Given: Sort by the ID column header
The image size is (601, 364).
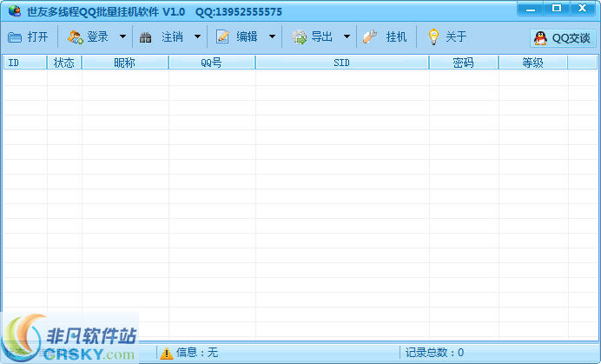Looking at the screenshot, I should (25, 63).
